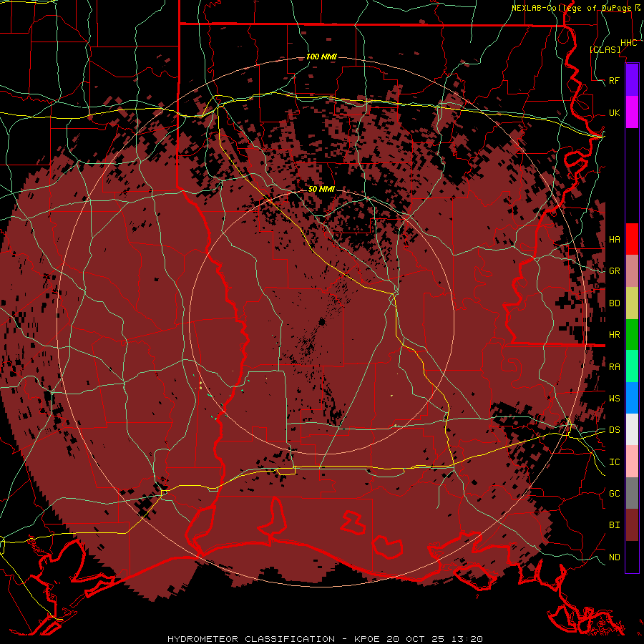This screenshot has height=644, width=644.
Task: Click the 50 NMI range ring label
Action: [x=321, y=189]
